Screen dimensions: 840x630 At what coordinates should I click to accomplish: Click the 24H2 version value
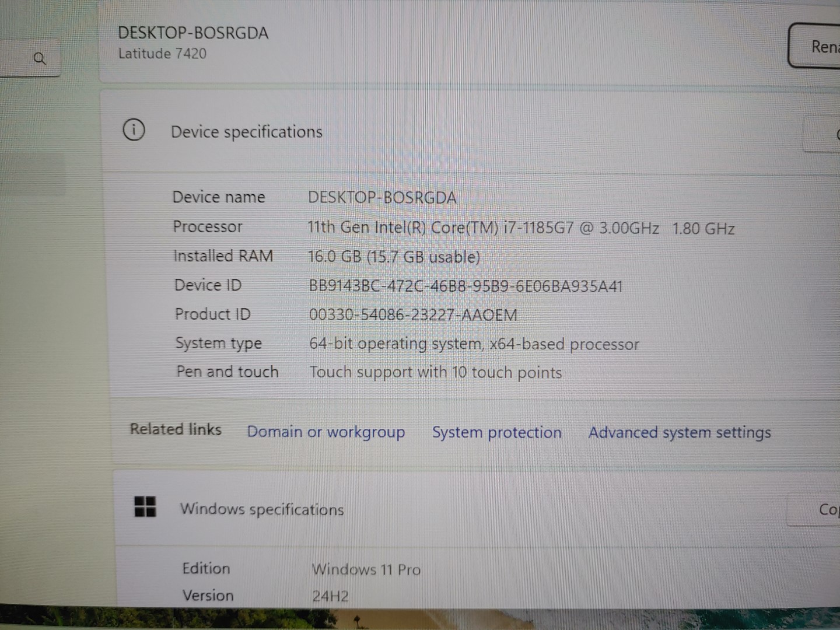(x=330, y=596)
